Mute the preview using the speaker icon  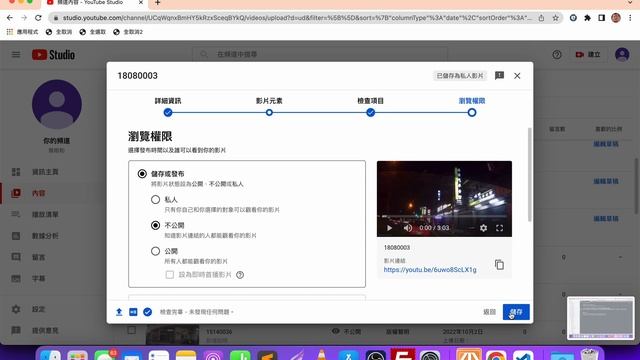(x=407, y=228)
